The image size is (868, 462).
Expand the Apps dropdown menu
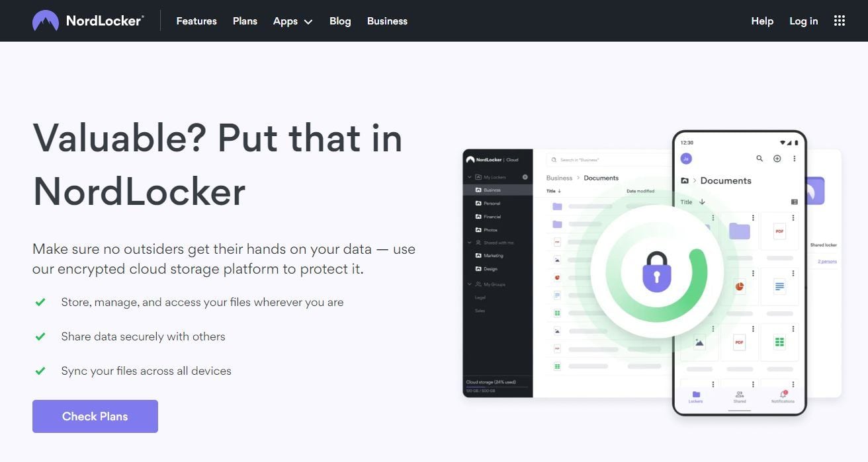[x=292, y=21]
